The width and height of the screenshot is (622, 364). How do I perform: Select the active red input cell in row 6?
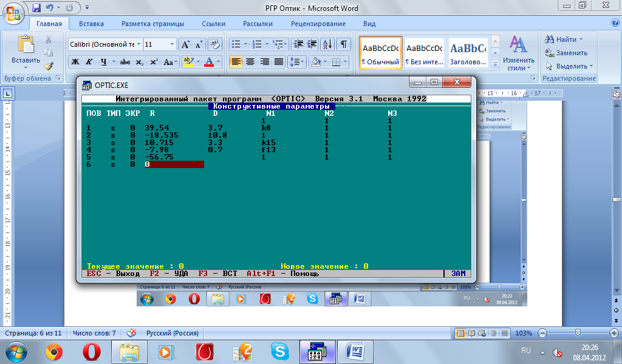(174, 164)
